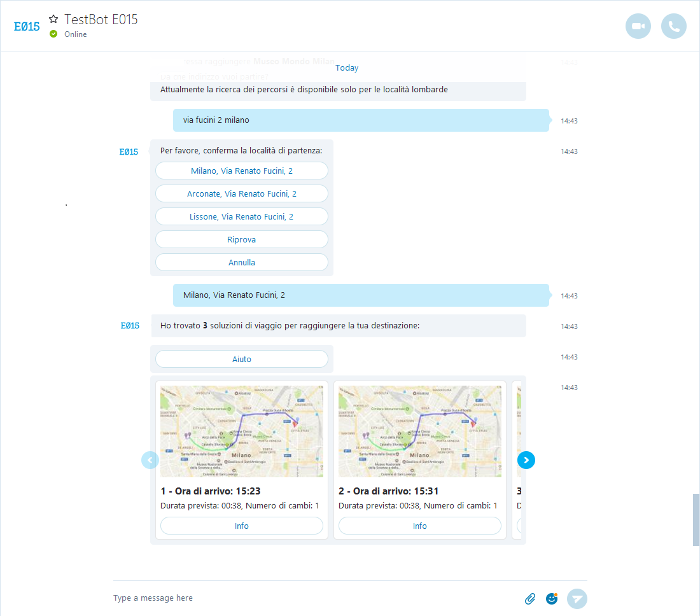Click the map thumbnail of route 1

click(x=242, y=431)
